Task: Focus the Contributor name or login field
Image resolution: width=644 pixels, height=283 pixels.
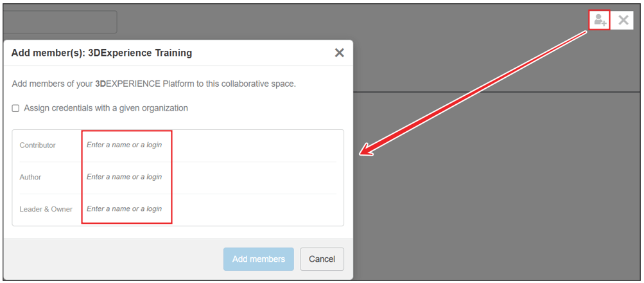Action: [x=126, y=145]
